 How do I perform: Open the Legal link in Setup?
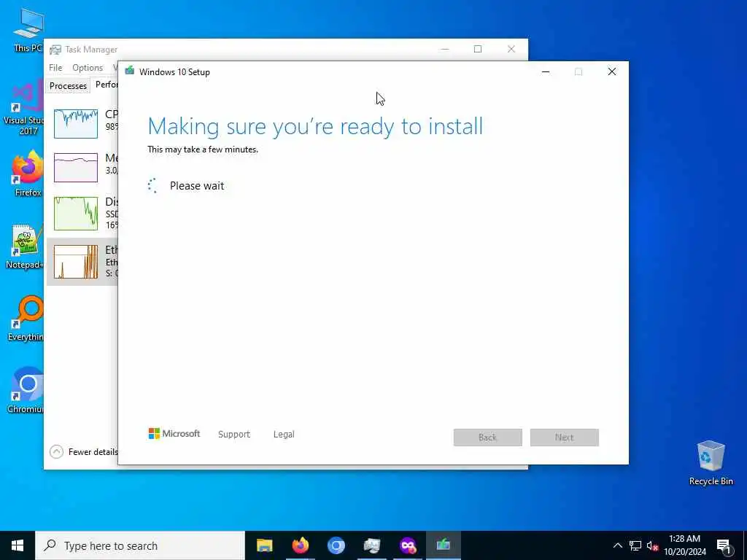point(284,435)
